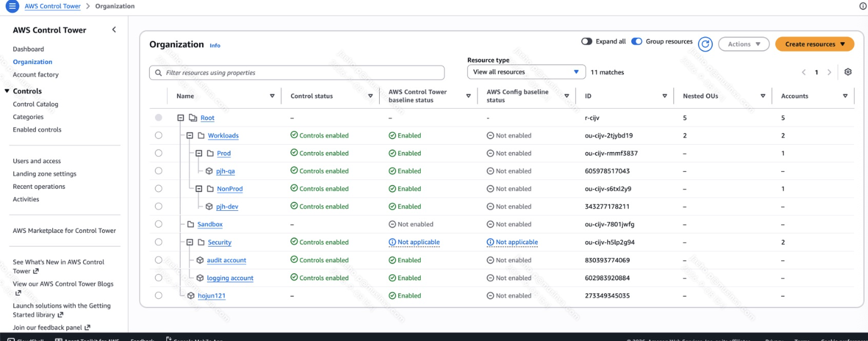Click the Prod folder icon
Screen dimensions: 868x341
point(210,154)
